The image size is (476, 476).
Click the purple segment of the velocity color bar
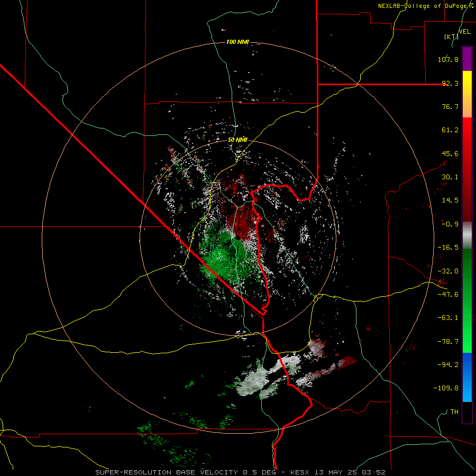pyautogui.click(x=467, y=59)
